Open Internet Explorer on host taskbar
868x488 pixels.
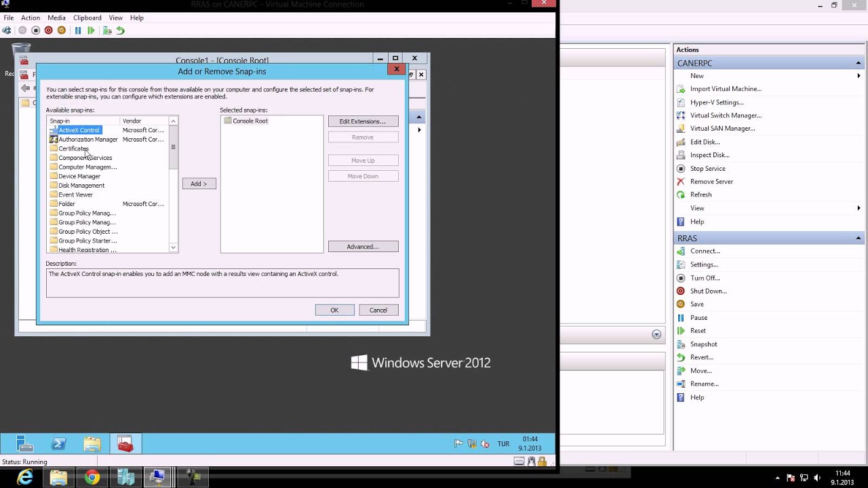coord(25,477)
